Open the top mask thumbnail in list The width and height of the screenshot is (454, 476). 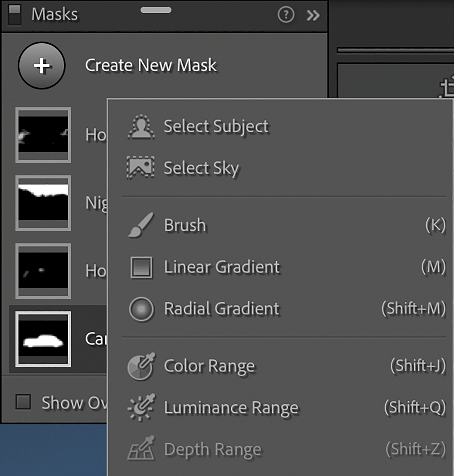coord(43,135)
